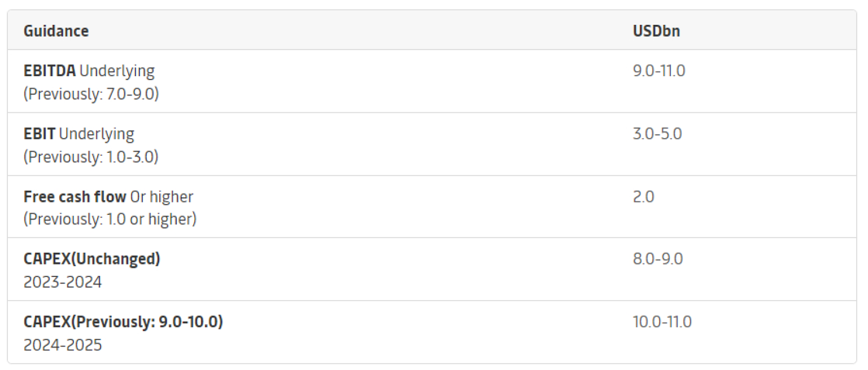Click the EBITDA previous range 7.0-9.0 text
868x370 pixels.
(x=91, y=94)
